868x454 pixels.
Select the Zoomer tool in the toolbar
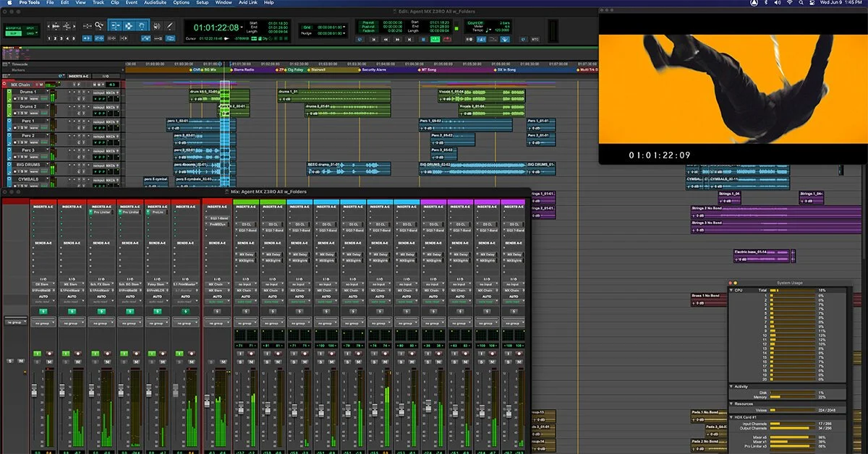point(99,26)
